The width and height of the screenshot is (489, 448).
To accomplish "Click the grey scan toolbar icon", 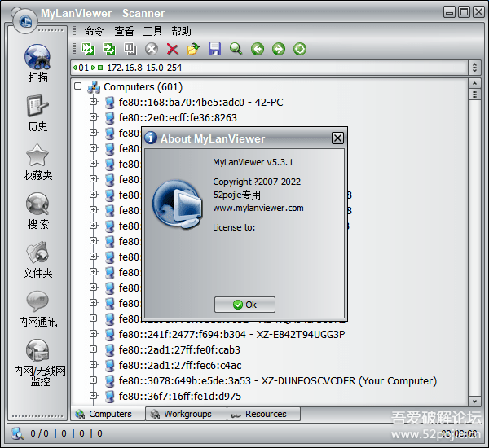I will (x=130, y=49).
